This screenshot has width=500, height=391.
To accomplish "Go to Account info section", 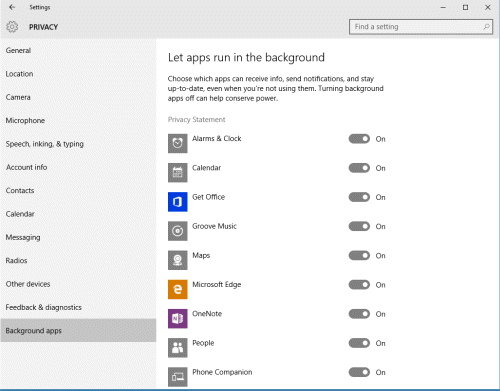I will tap(78, 167).
